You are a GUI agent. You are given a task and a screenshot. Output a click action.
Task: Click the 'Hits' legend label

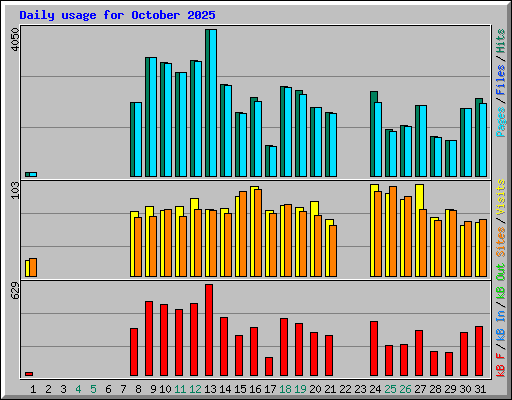(x=500, y=41)
